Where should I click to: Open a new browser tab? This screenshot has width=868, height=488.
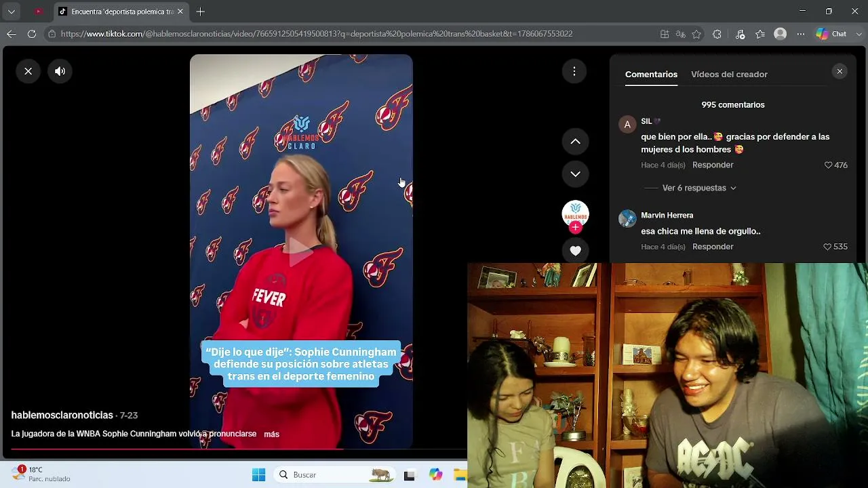[200, 12]
